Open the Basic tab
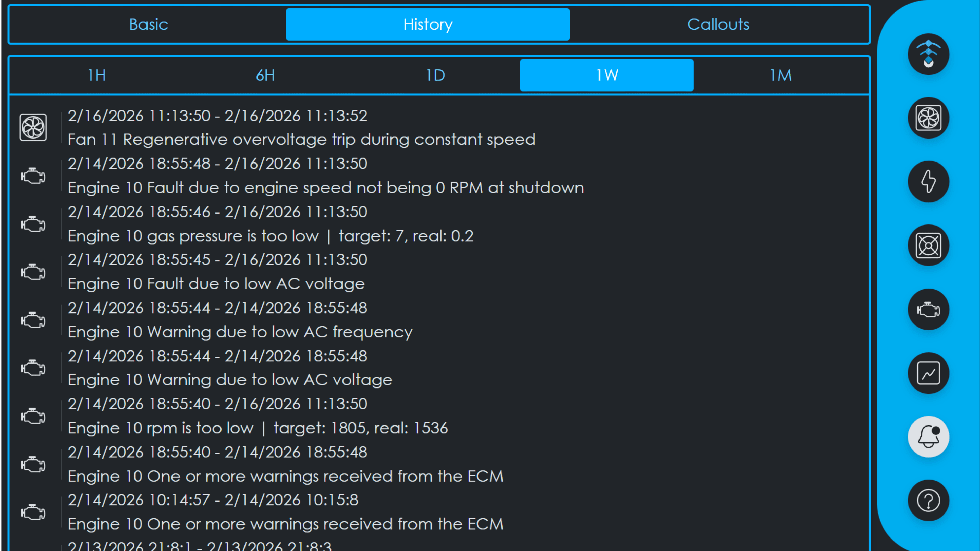 click(148, 24)
